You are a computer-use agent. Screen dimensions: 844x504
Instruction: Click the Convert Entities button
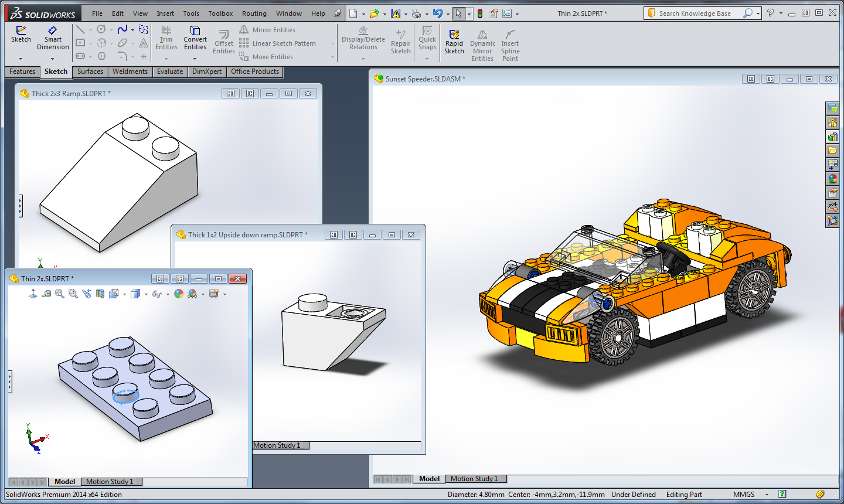[195, 38]
